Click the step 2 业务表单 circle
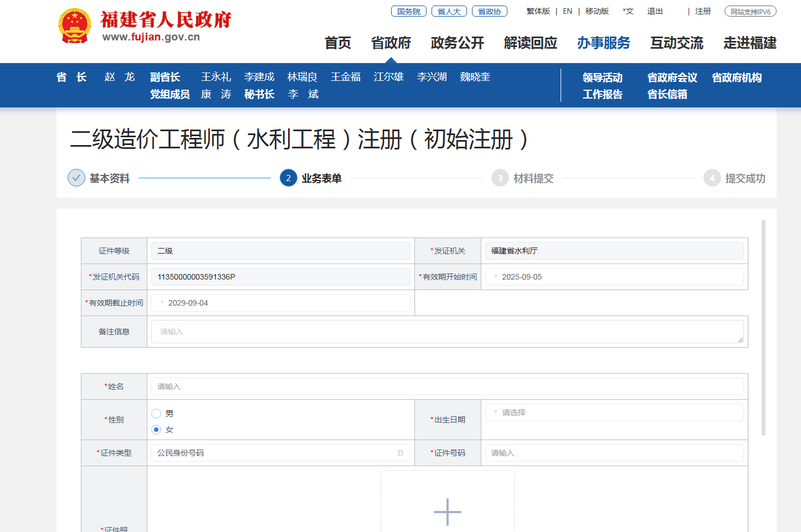The image size is (801, 532). 288,178
